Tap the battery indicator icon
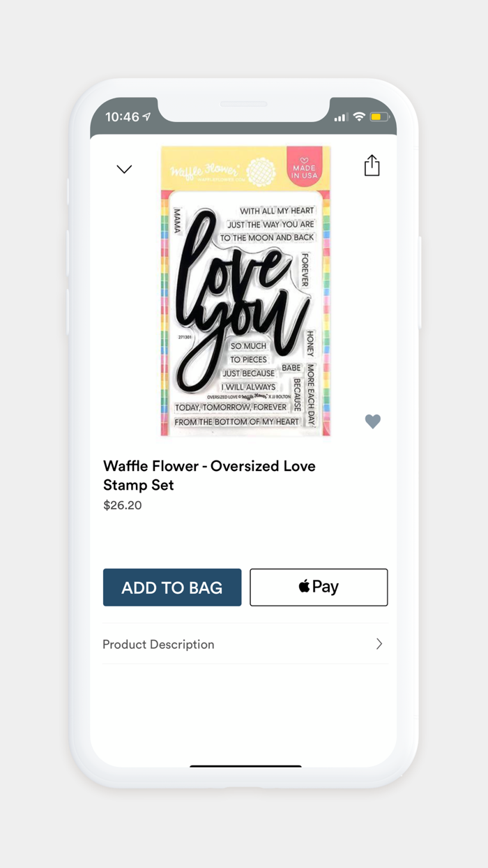Screen dimensions: 488x868 pos(379,117)
